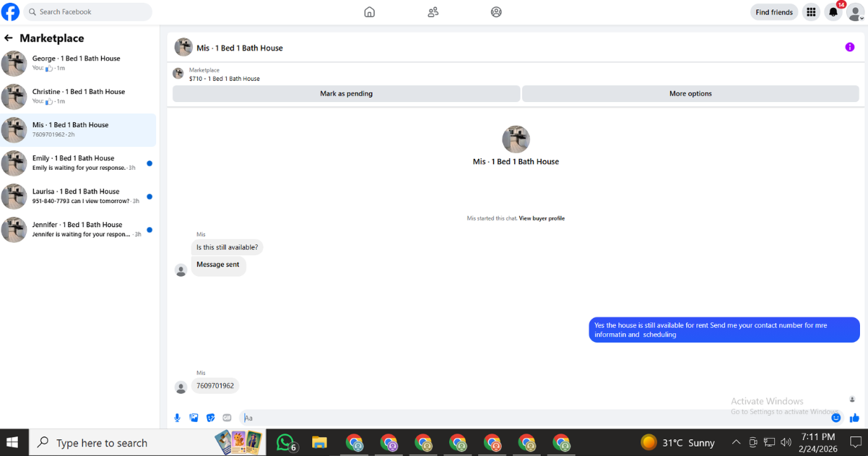Open George's 1 Bed 1 Bath House chat
Viewport: 868px width, 456px height.
(78, 64)
